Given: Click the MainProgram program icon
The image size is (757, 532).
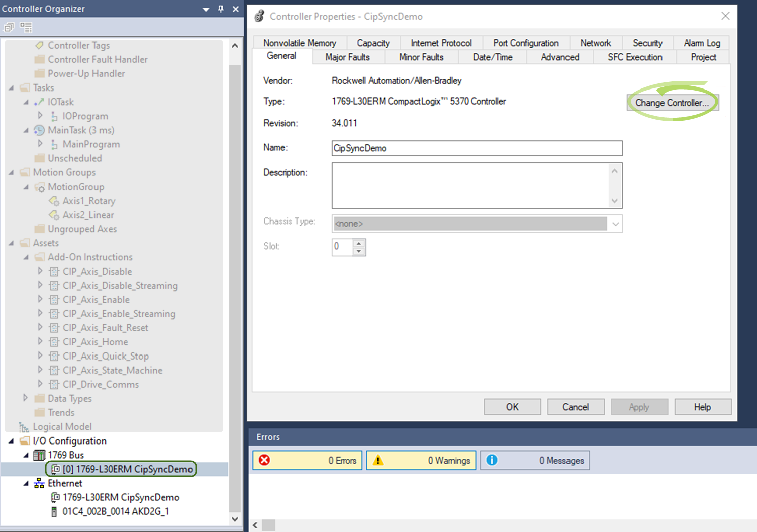Looking at the screenshot, I should [54, 144].
